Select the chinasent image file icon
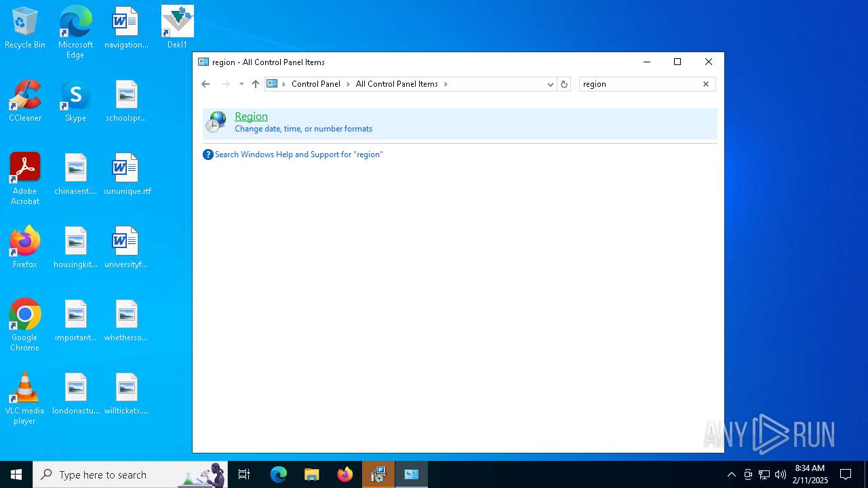The height and width of the screenshot is (488, 868). point(75,175)
